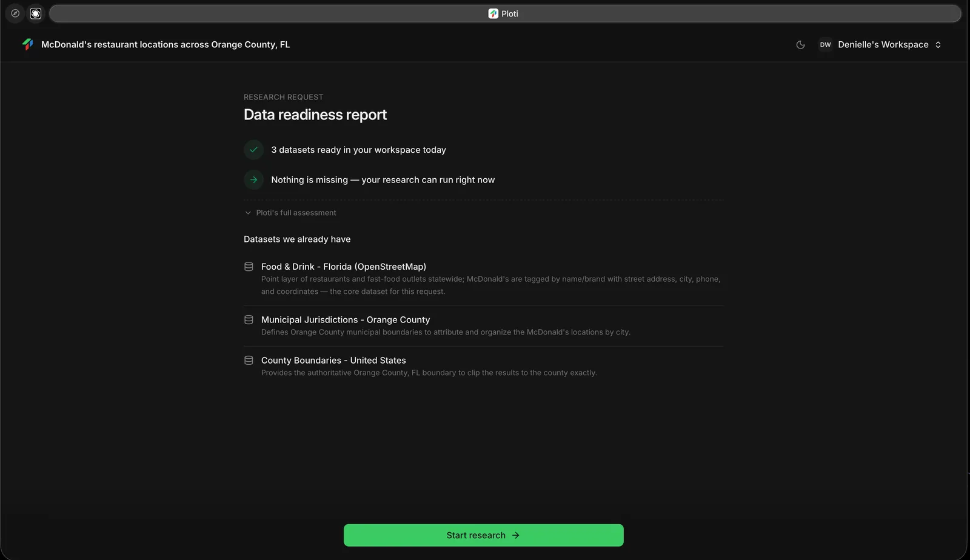Open Food & Drink - Florida (OpenStreetMap) dataset

click(x=344, y=267)
